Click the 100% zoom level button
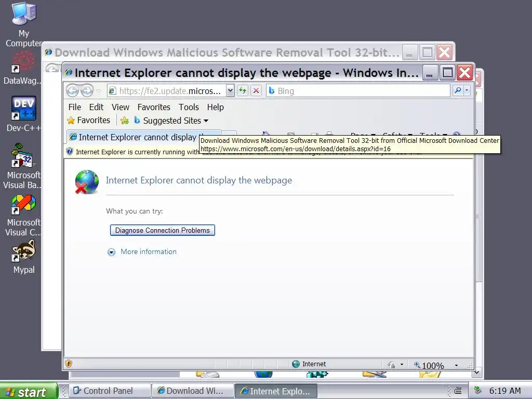 [x=429, y=365]
